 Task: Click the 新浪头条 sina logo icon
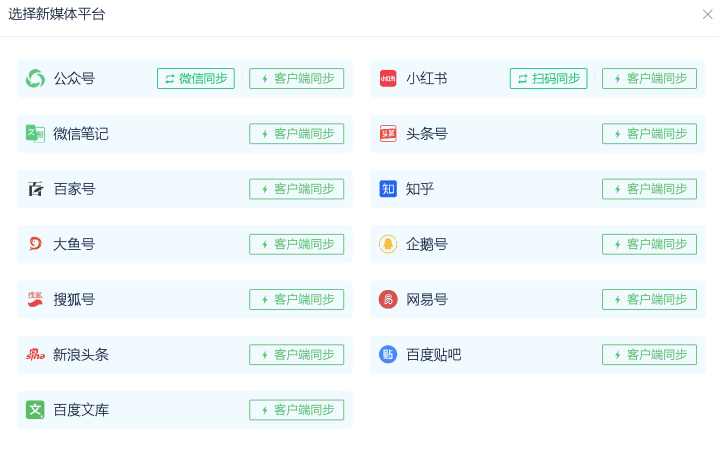point(35,354)
